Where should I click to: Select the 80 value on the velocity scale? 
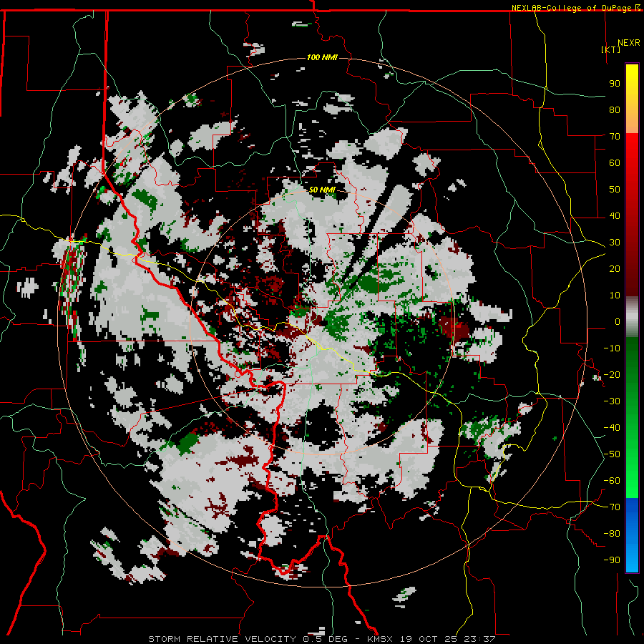pyautogui.click(x=615, y=109)
